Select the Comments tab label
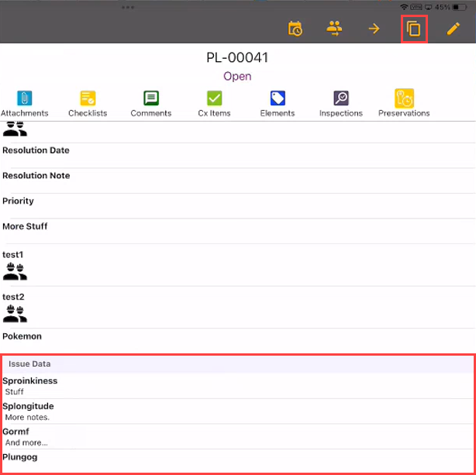 151,113
